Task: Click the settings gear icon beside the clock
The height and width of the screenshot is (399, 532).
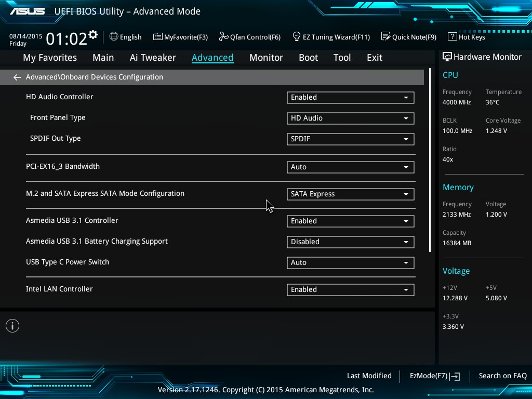Action: [93, 35]
